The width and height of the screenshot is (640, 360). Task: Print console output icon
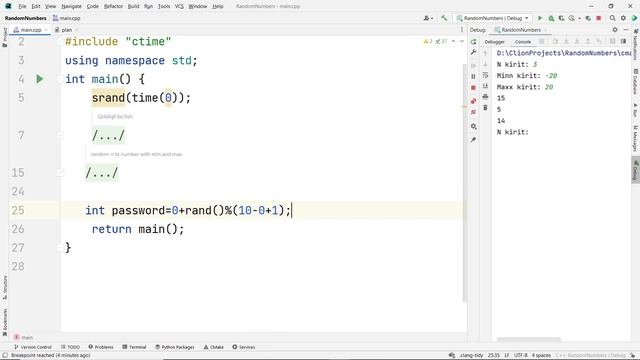click(x=485, y=97)
